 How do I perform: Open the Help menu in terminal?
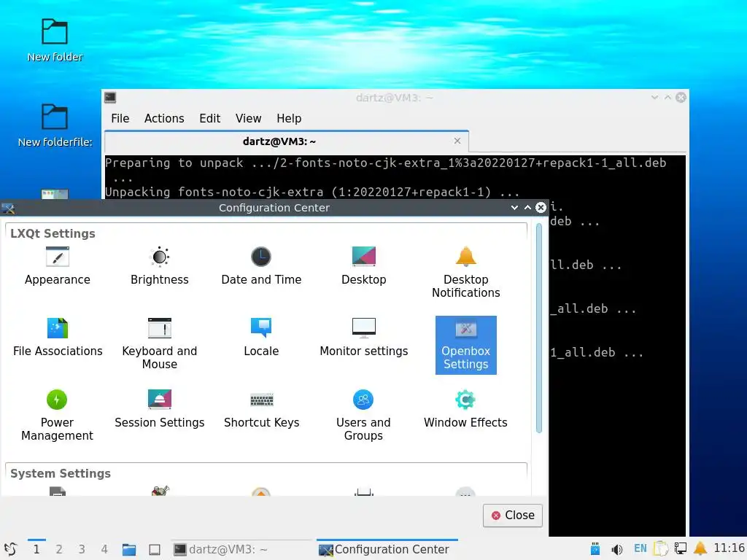(289, 118)
